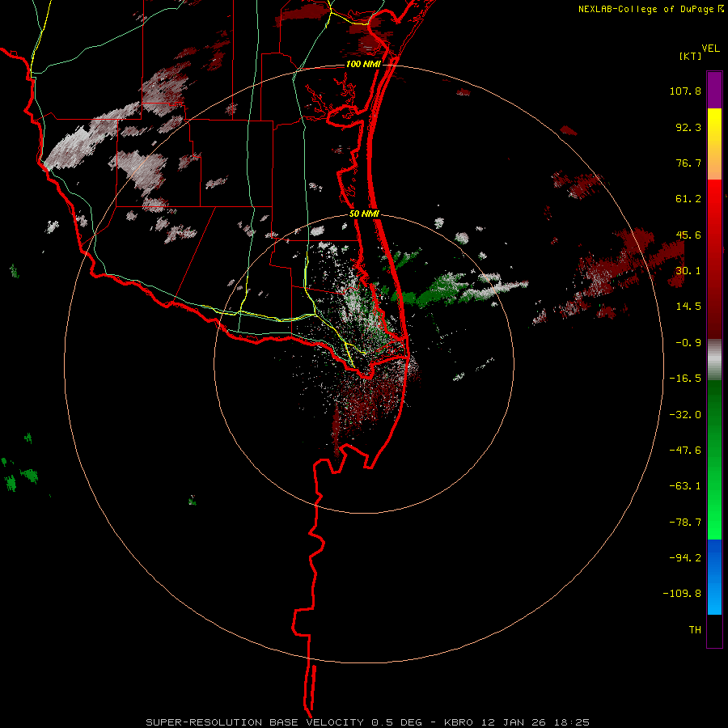Click the purple segment of color bar
The image size is (728, 728).
714,90
